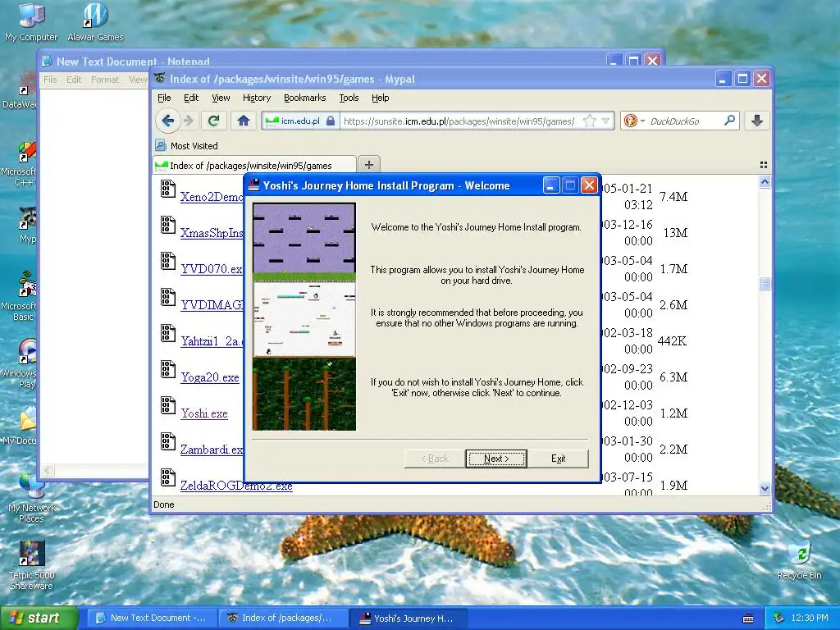The image size is (840, 630).
Task: Click the 6.3M size for Yoga20.exe
Action: pos(673,377)
